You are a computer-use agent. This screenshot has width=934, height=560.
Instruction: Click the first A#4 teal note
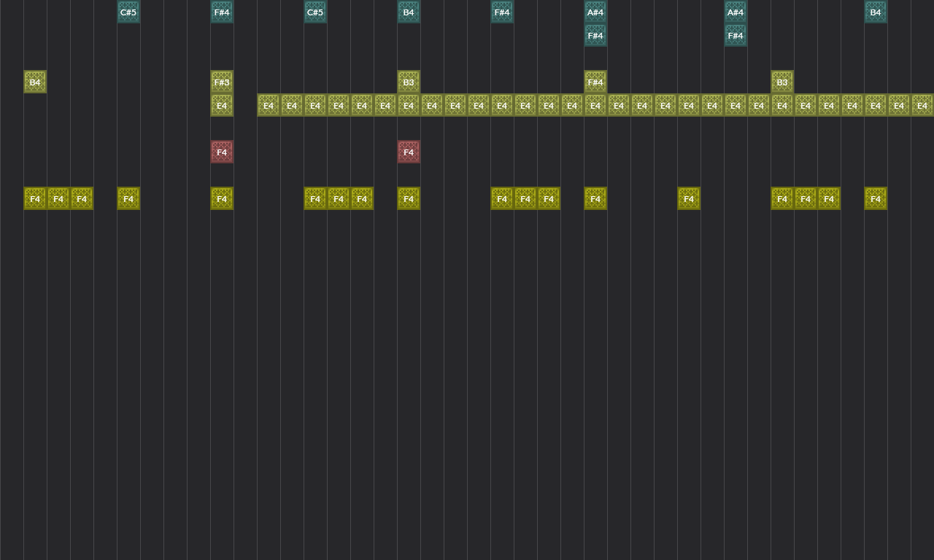click(x=595, y=12)
